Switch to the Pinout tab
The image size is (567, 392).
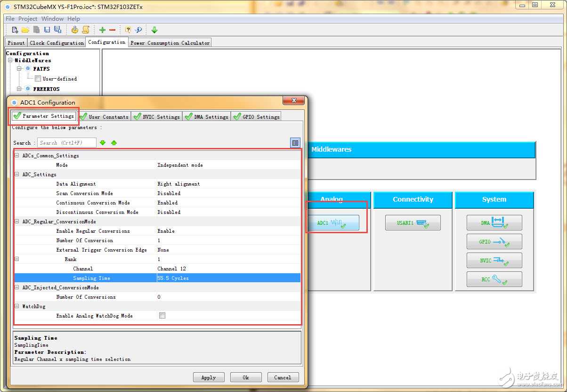coord(16,42)
